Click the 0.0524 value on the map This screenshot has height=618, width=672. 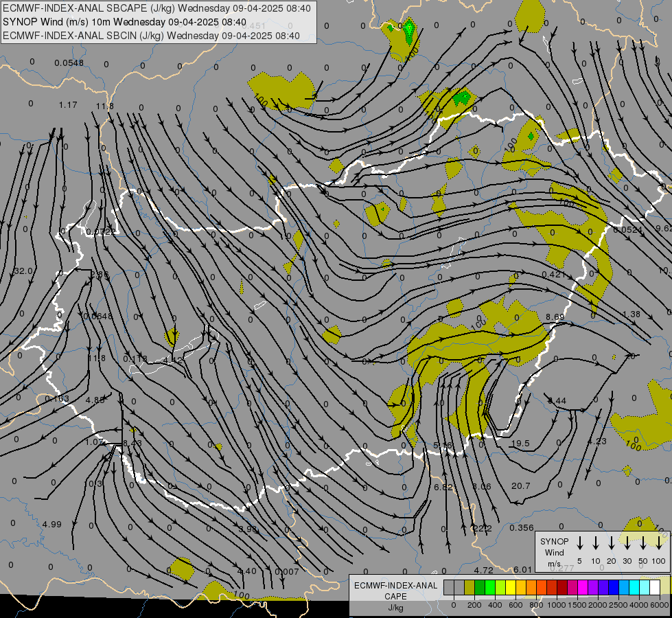(627, 230)
